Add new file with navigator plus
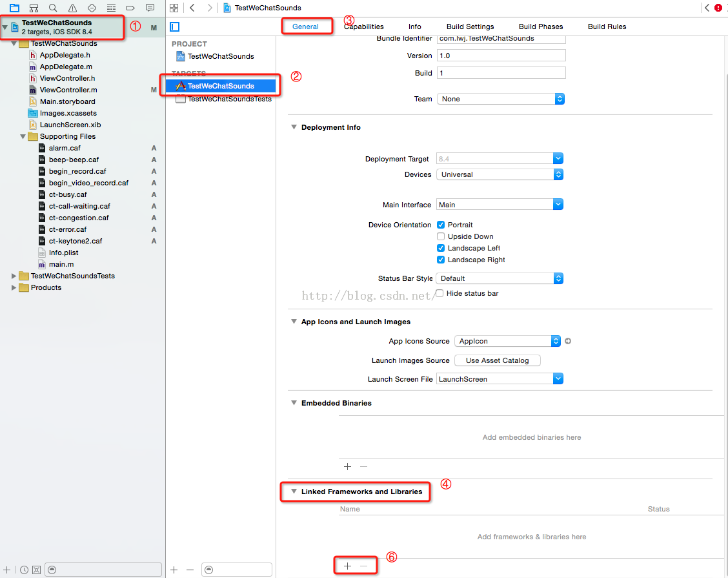 click(7, 570)
